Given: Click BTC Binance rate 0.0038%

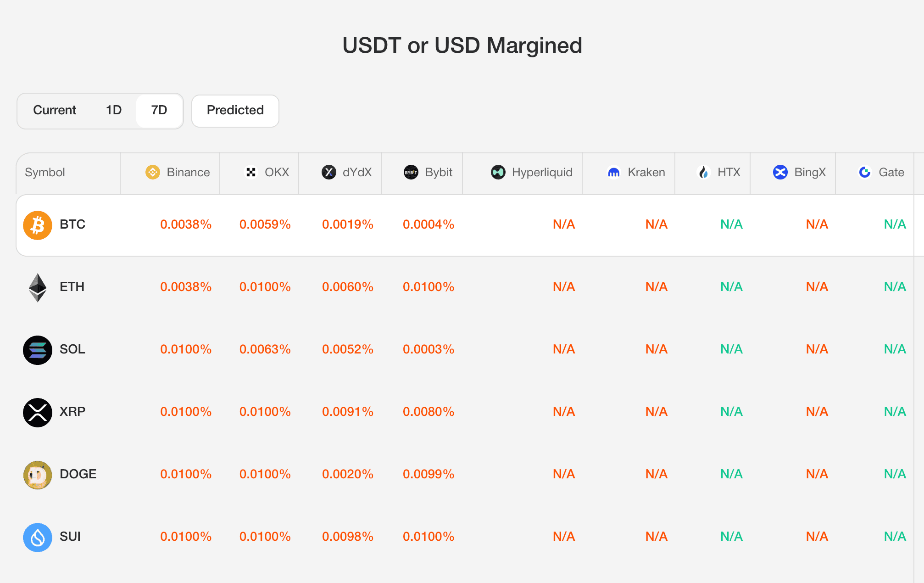Looking at the screenshot, I should 186,224.
